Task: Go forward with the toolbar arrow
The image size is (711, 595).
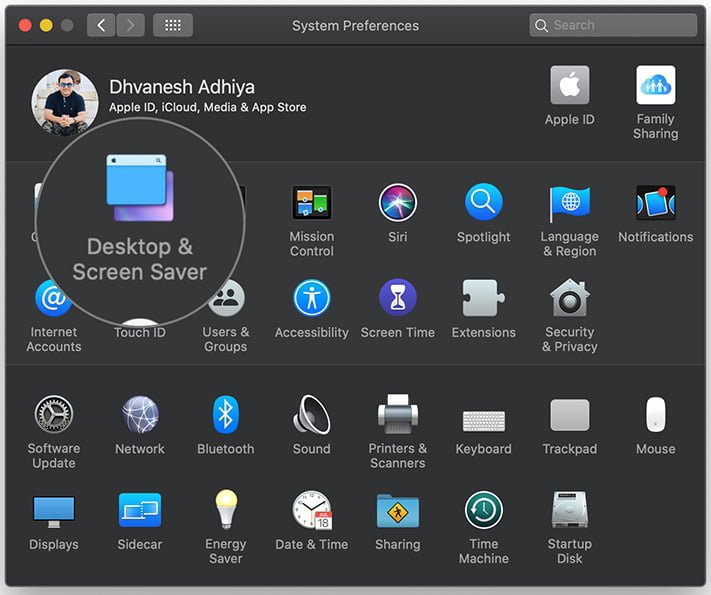Action: (131, 25)
